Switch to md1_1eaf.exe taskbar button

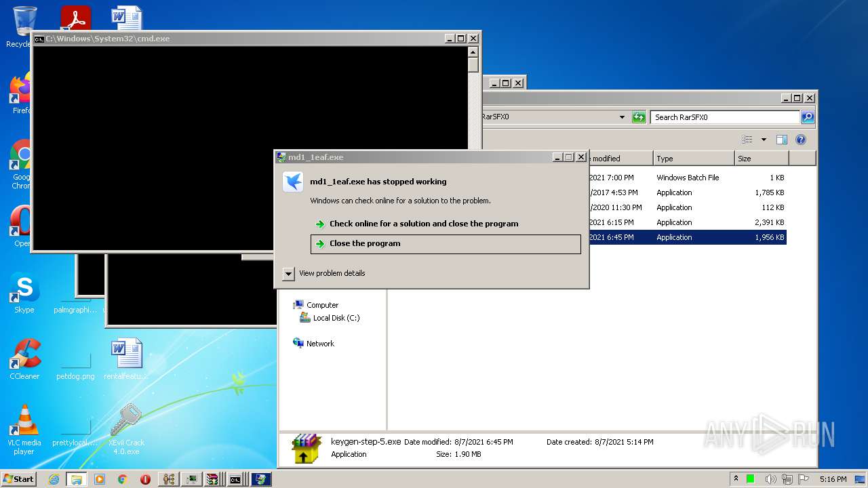tap(261, 479)
